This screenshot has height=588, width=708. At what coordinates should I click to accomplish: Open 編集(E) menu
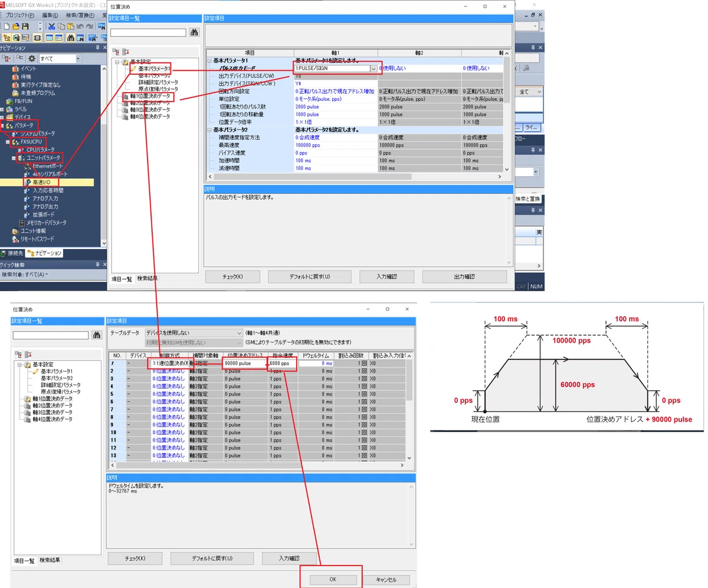pos(50,15)
